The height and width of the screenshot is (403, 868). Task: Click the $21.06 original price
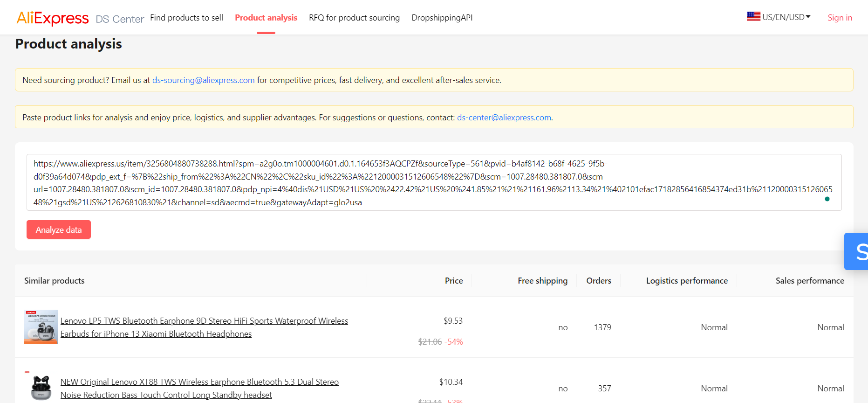coord(430,342)
